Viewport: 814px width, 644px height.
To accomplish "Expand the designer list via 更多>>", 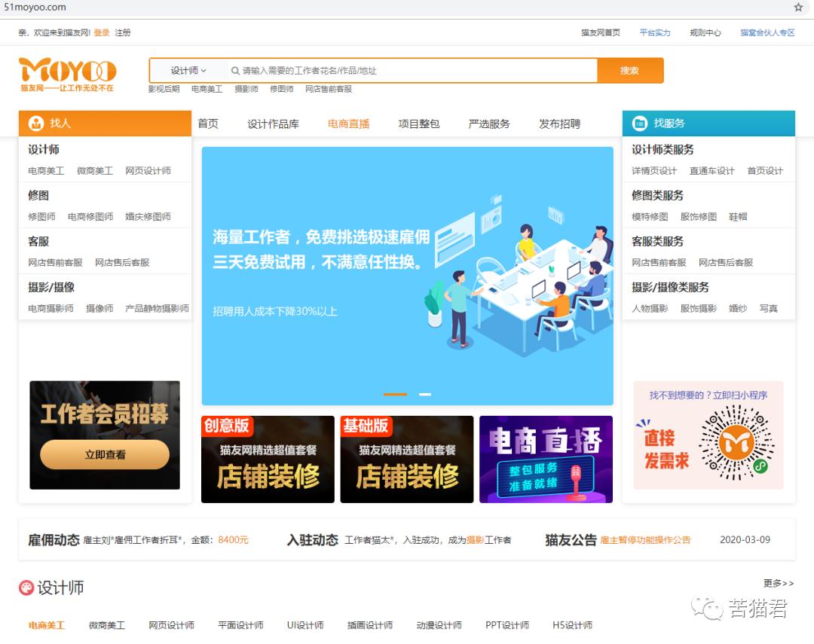I will pyautogui.click(x=779, y=584).
